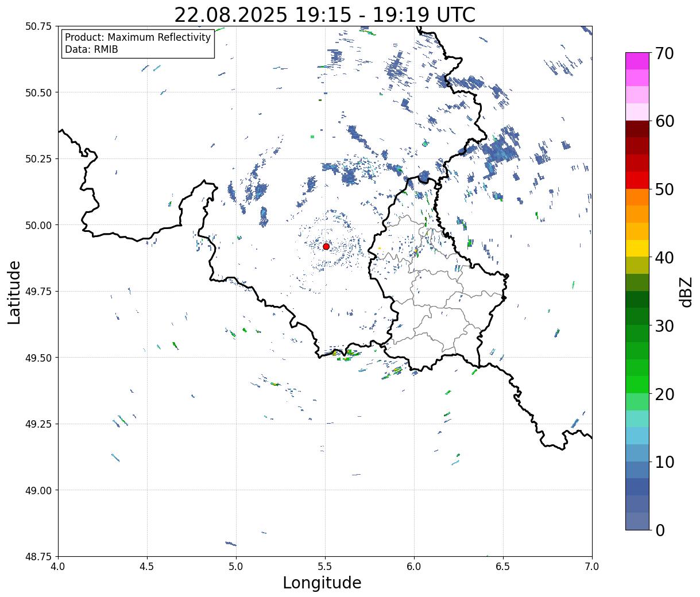The height and width of the screenshot is (597, 700).
Task: Click colorbar tick label 60
Action: (665, 121)
